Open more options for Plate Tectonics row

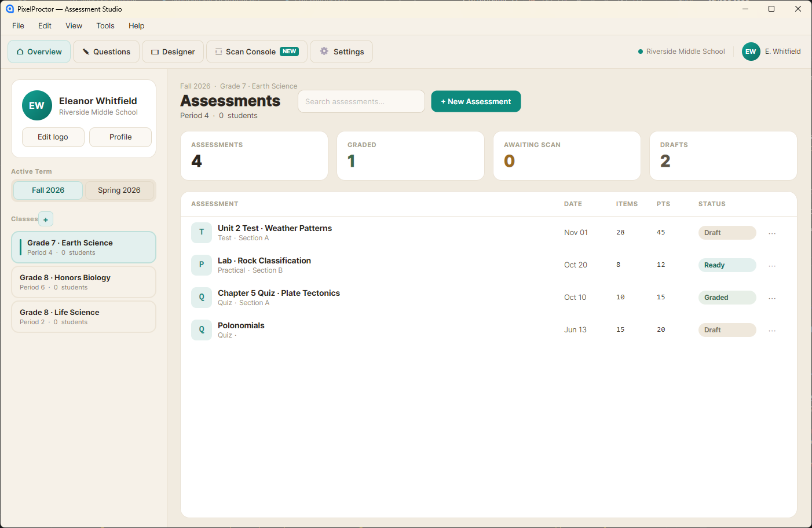[x=772, y=298]
